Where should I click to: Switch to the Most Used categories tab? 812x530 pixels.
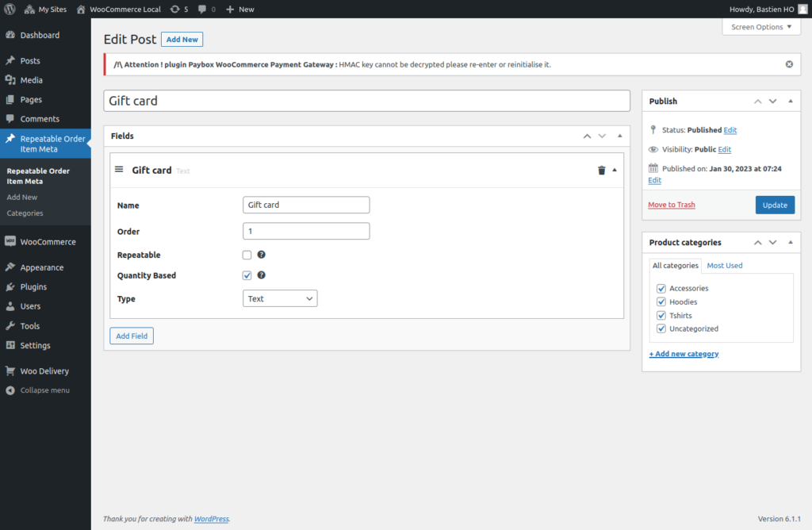pos(724,265)
